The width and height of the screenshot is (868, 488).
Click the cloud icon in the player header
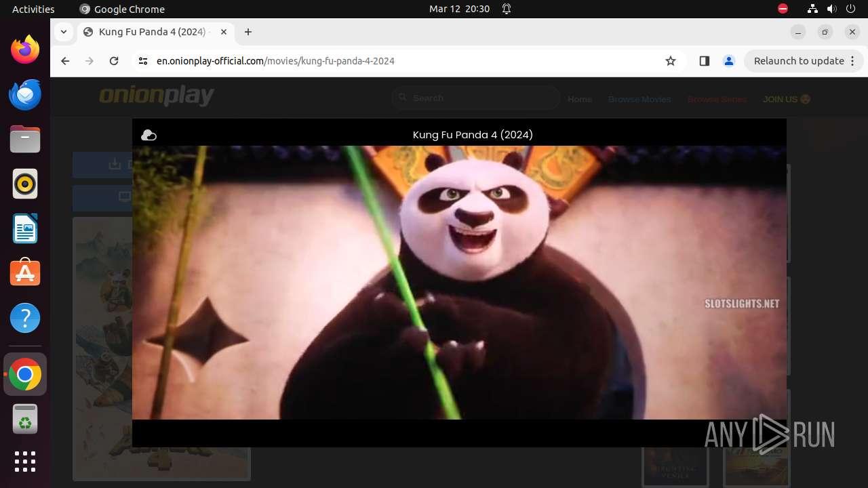[149, 136]
